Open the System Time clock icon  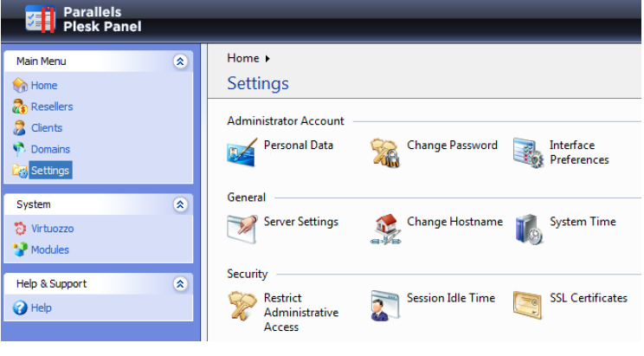point(528,229)
